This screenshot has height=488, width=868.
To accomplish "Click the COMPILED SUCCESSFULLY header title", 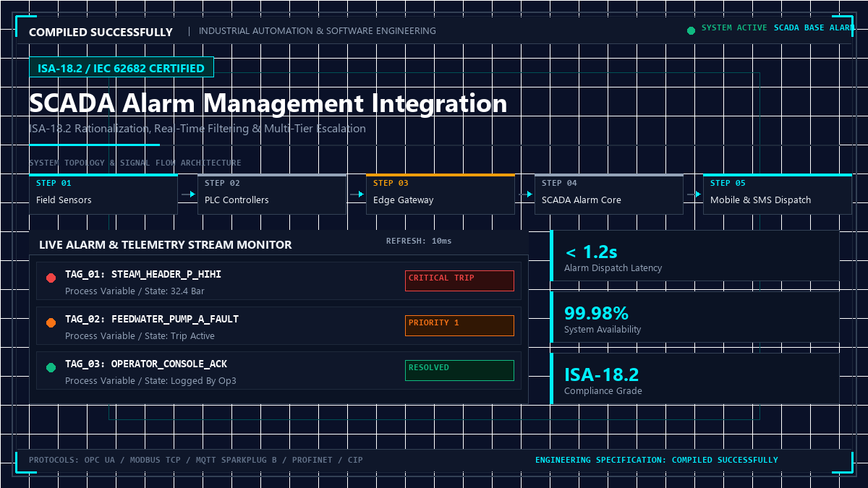I will 101,32.
